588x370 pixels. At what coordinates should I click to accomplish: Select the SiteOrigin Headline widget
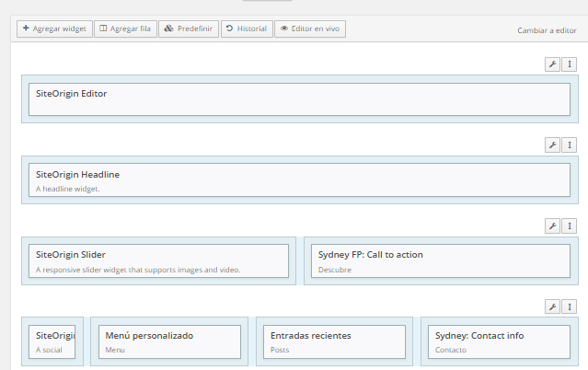pos(299,179)
